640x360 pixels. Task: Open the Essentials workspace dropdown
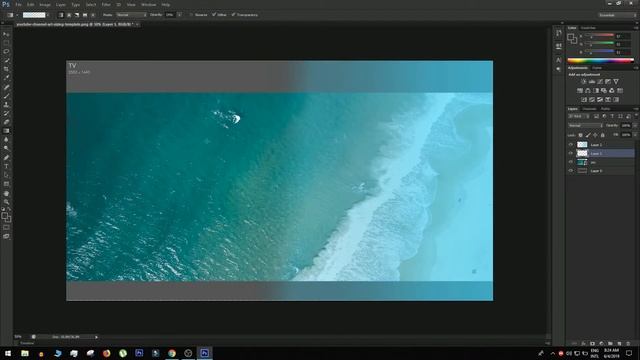coord(617,15)
